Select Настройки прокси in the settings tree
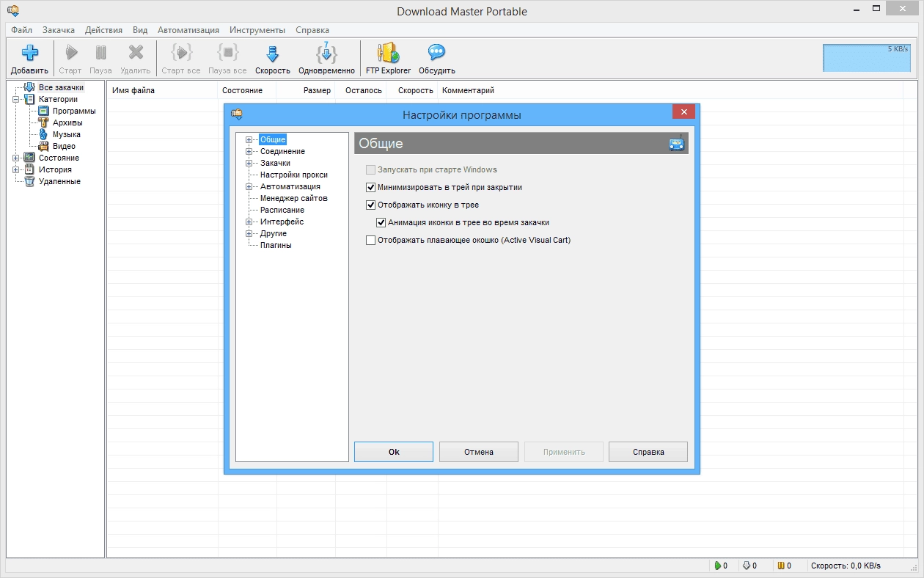 (x=294, y=175)
